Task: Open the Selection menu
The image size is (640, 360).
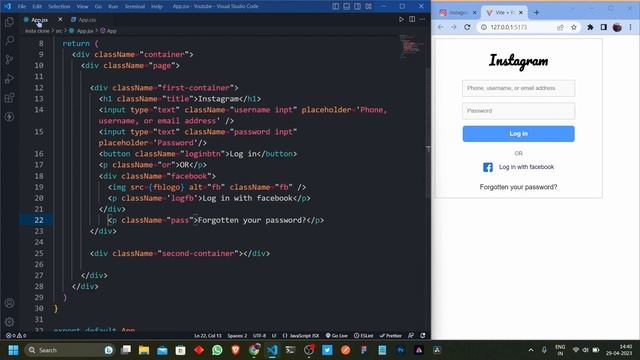Action: [59, 7]
